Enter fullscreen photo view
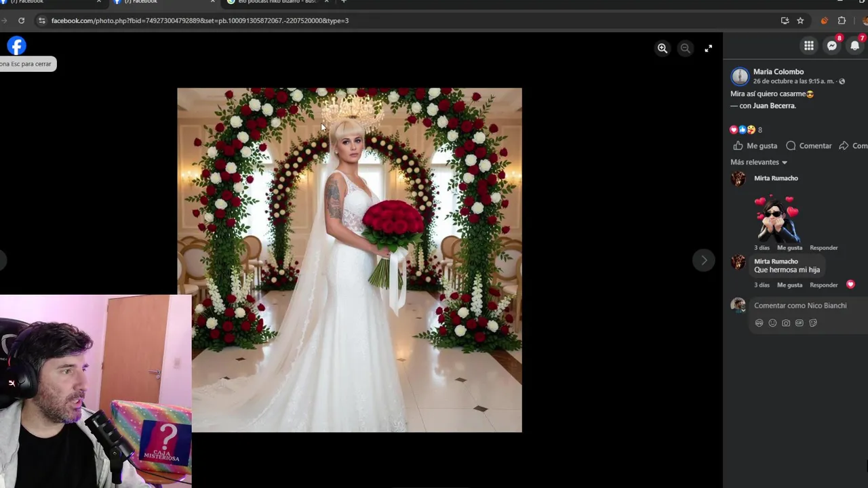Viewport: 868px width, 488px height. (708, 48)
